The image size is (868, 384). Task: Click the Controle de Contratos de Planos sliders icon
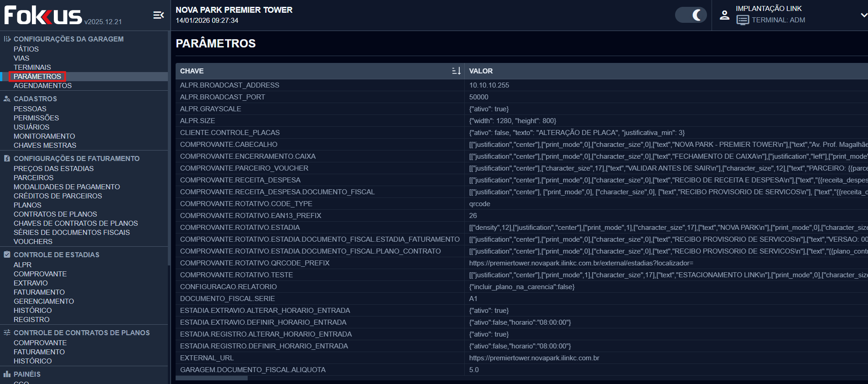pyautogui.click(x=7, y=332)
